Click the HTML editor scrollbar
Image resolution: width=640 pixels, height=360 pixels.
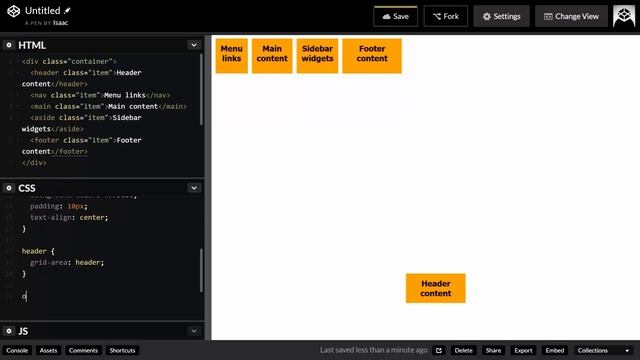(x=201, y=89)
